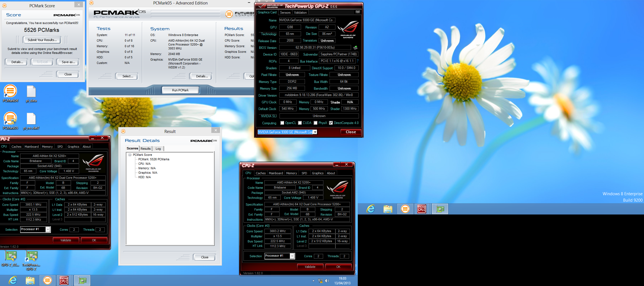Launch Internet Explorer from main taskbar
This screenshot has width=644, height=286.
13,280
